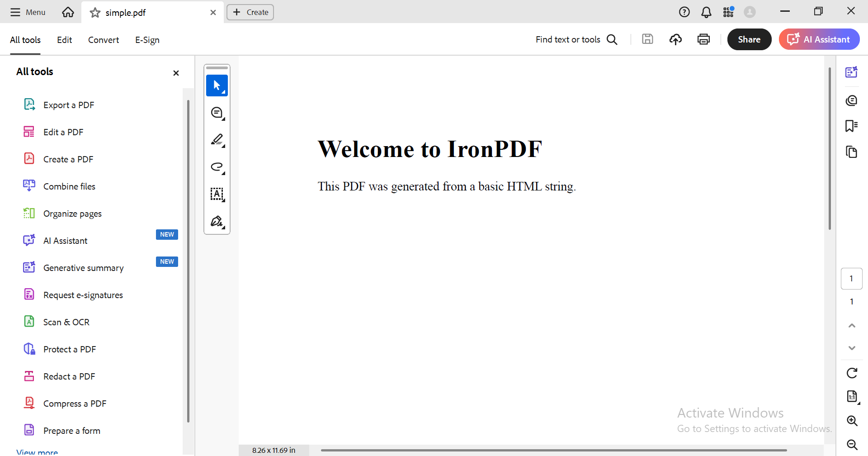Open the AI Assistant button in header
This screenshot has width=868, height=456.
click(x=819, y=39)
